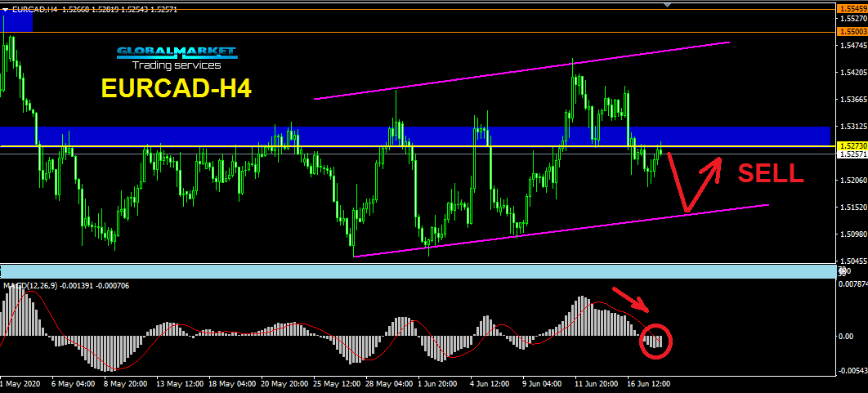Click the orange 1.55003 price label

coord(851,31)
